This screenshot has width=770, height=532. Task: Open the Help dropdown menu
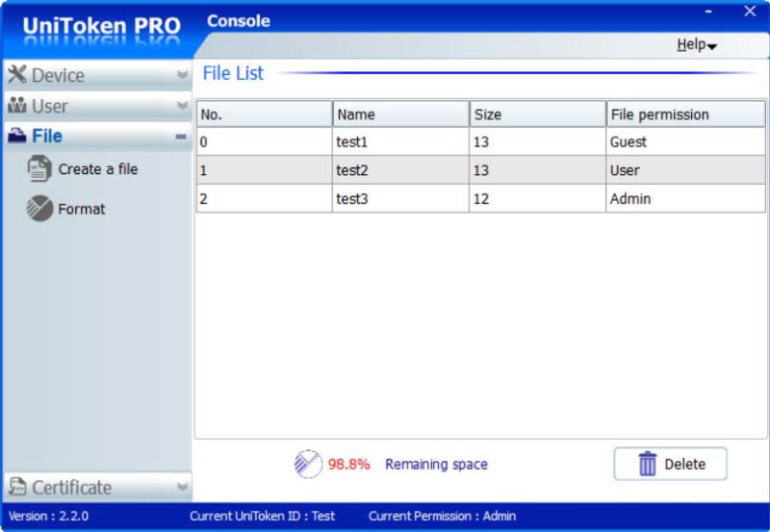696,44
